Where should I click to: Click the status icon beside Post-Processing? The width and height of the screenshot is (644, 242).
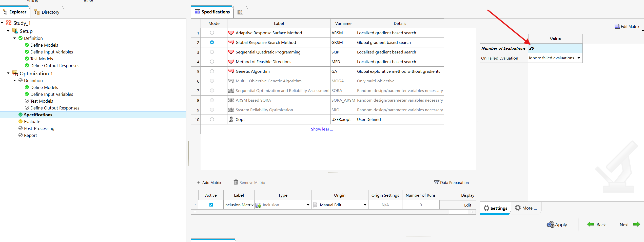click(21, 128)
